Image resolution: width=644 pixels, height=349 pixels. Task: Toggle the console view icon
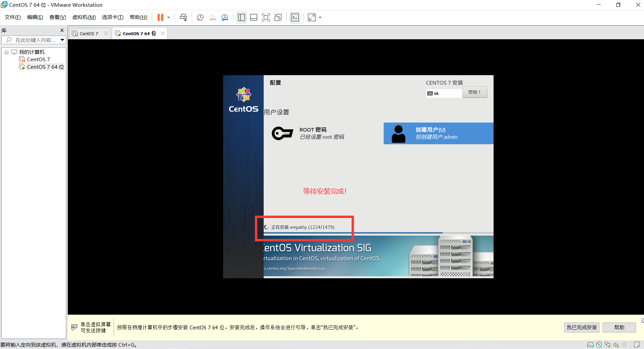tap(295, 18)
